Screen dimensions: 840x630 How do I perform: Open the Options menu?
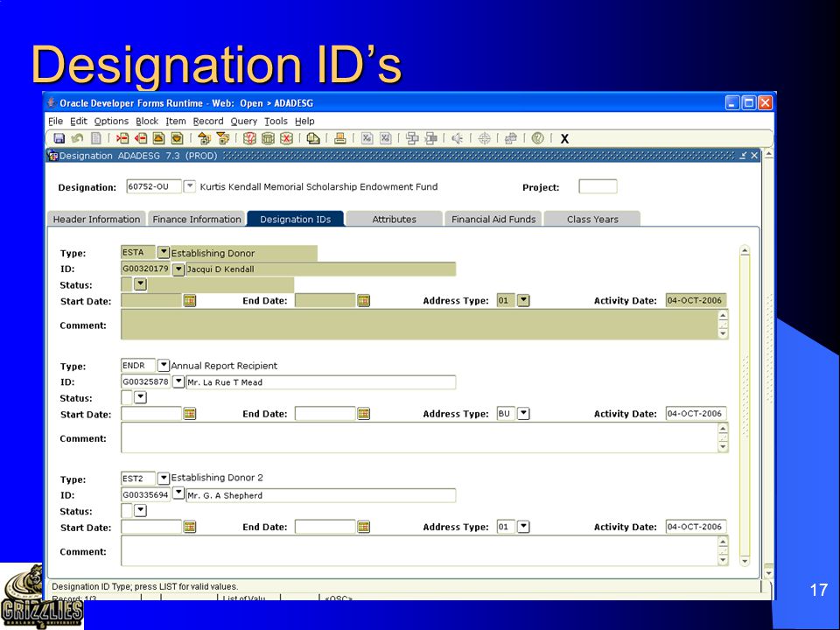coord(111,121)
